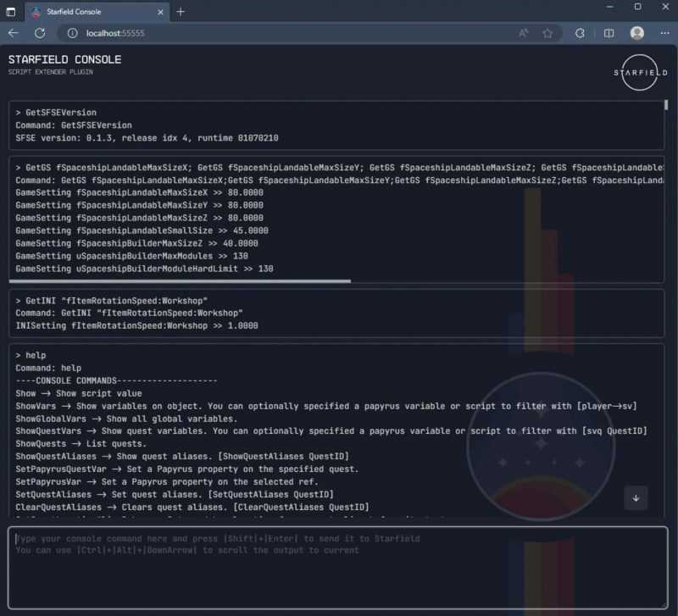This screenshot has height=616, width=678.
Task: Select the 'INISetting fItemRotationSpeed:Workshop' result line
Action: pos(136,325)
